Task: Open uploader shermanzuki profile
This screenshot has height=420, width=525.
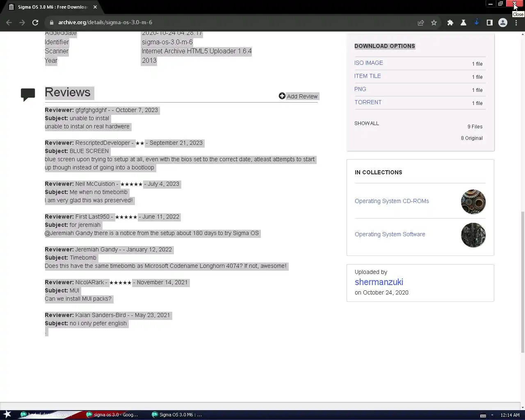Action: 379,282
